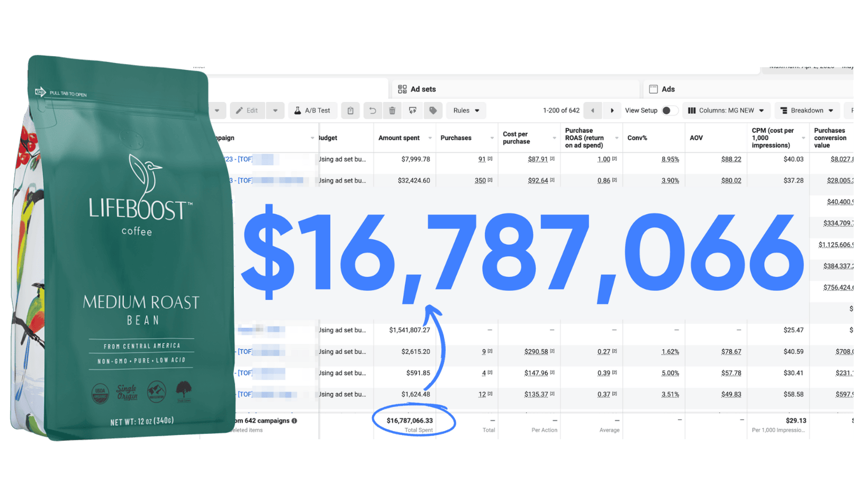Click the 8.95% conversion rate cell
This screenshot has height=489, width=868.
[670, 159]
